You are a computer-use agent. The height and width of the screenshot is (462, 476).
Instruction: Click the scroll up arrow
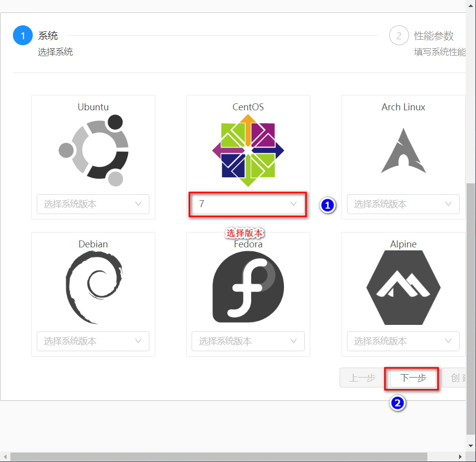point(471,5)
